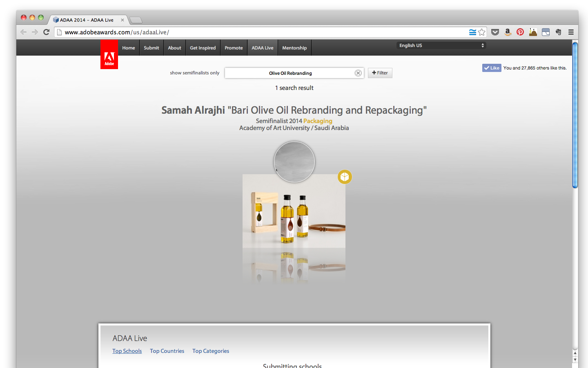588x368 pixels.
Task: Open a new browser tab
Action: (136, 20)
